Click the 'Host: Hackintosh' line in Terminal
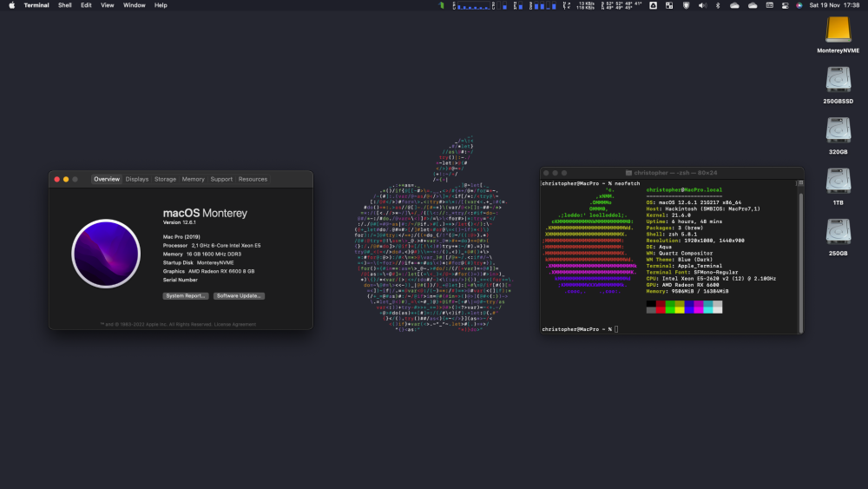The height and width of the screenshot is (489, 868). point(703,208)
